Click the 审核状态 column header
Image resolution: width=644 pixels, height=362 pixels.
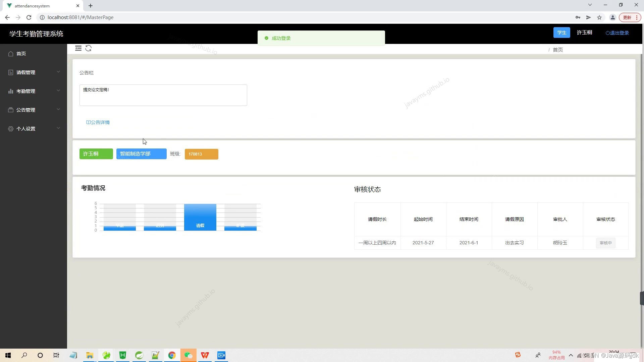click(x=606, y=219)
